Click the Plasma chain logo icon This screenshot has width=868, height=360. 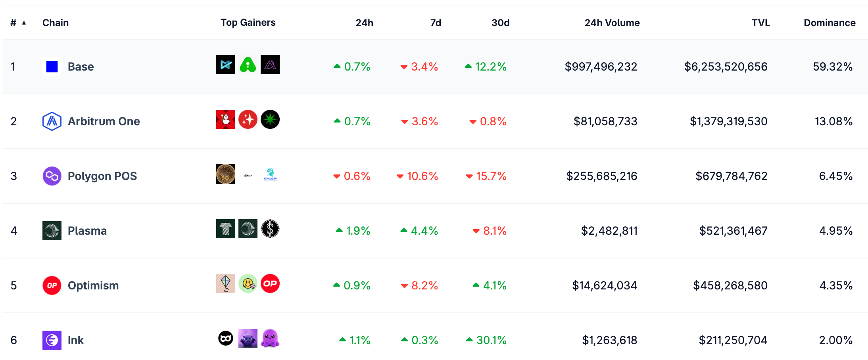52,231
